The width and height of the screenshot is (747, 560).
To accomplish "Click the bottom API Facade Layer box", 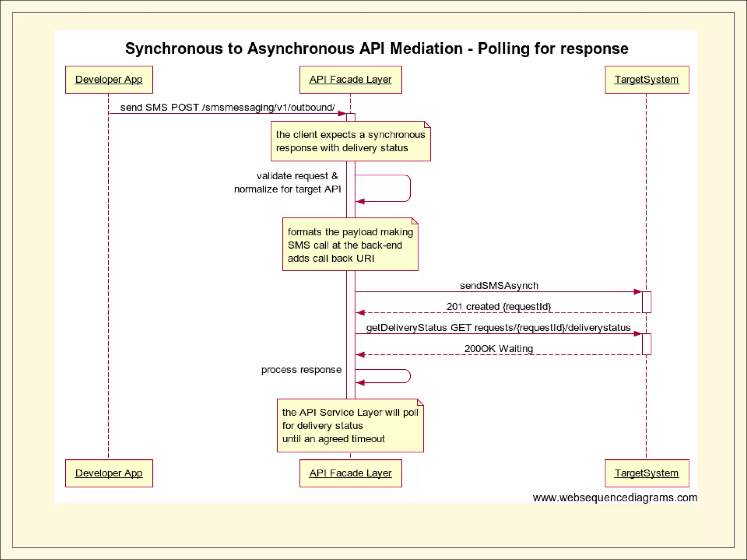I will (350, 473).
